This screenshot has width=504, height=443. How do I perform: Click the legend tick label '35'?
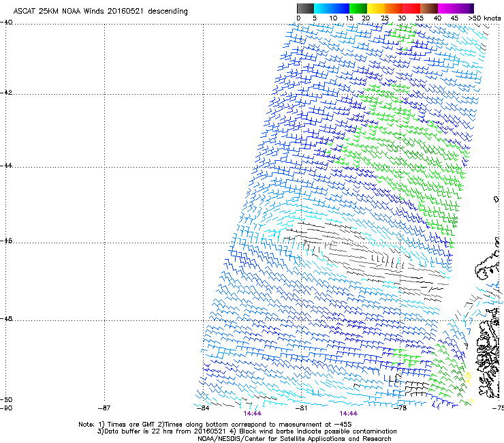[x=420, y=18]
